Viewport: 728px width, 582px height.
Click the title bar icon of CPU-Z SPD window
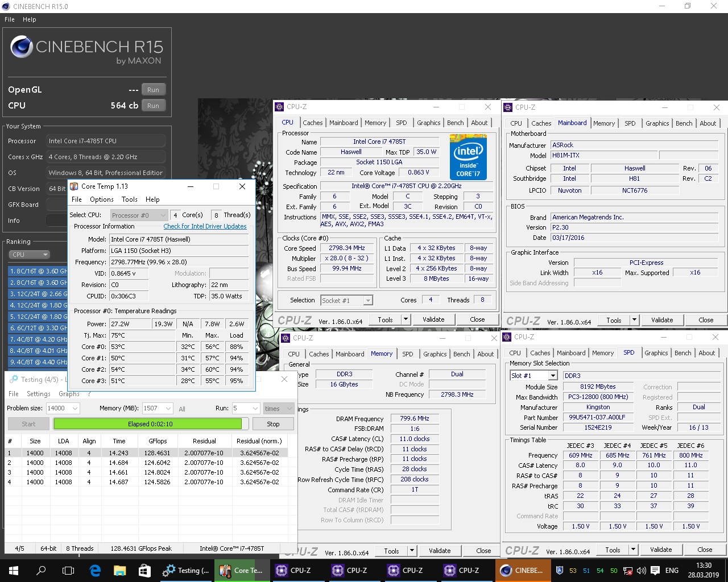(507, 337)
